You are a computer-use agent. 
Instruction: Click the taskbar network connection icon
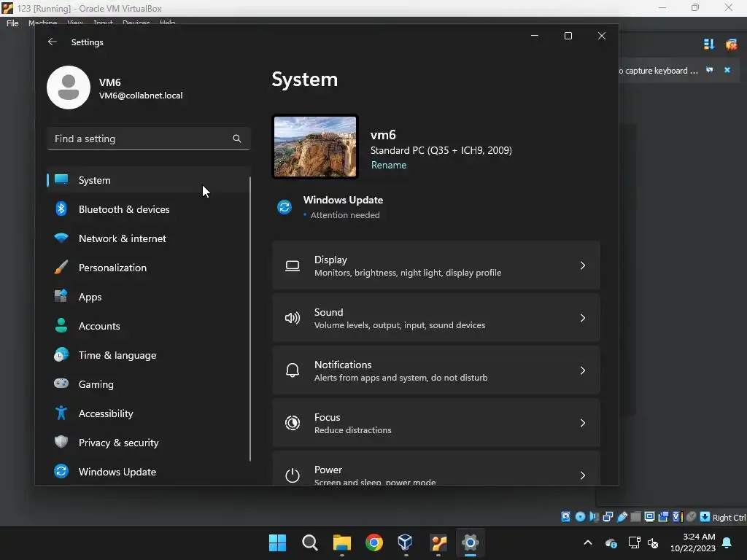click(634, 542)
